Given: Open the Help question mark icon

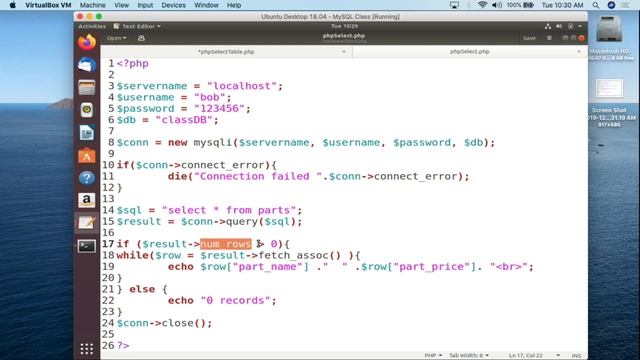Looking at the screenshot, I should click(87, 178).
